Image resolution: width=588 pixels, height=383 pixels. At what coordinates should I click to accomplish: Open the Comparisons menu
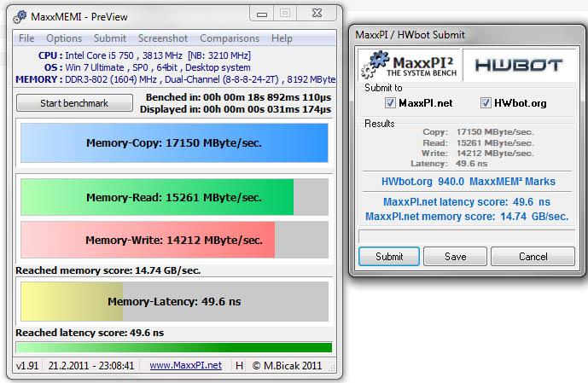(x=230, y=38)
